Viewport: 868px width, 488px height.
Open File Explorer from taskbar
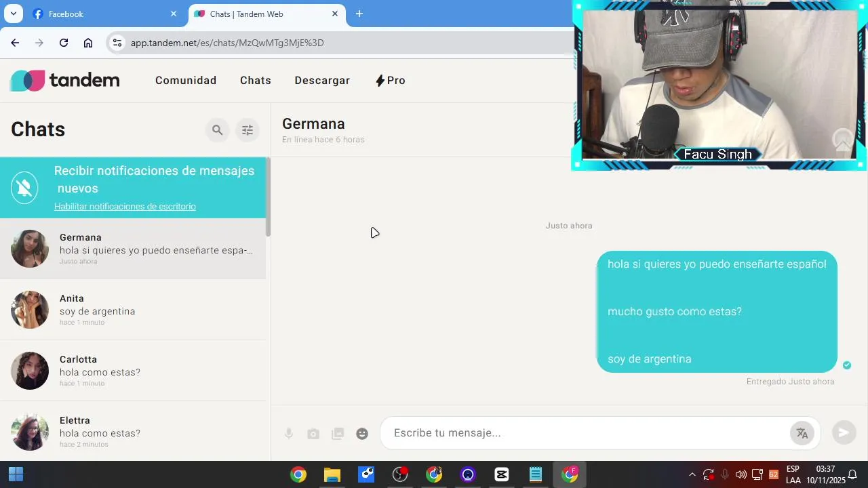pyautogui.click(x=332, y=474)
